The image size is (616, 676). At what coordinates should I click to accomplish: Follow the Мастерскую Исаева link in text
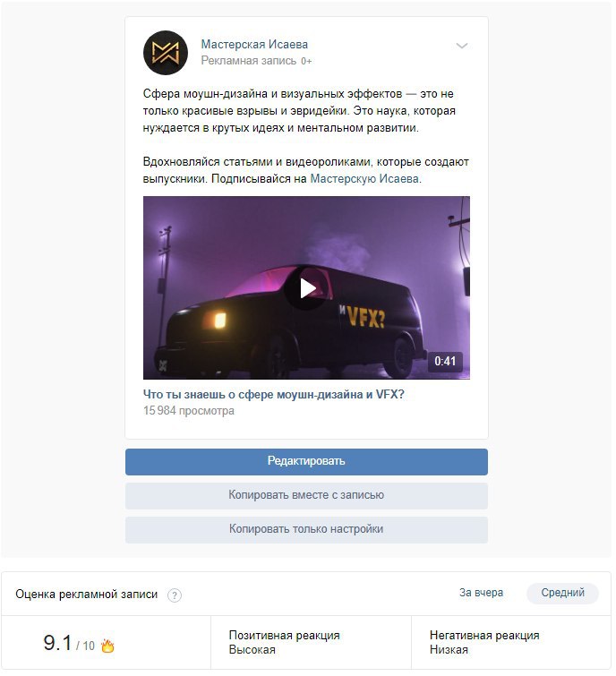(x=364, y=179)
